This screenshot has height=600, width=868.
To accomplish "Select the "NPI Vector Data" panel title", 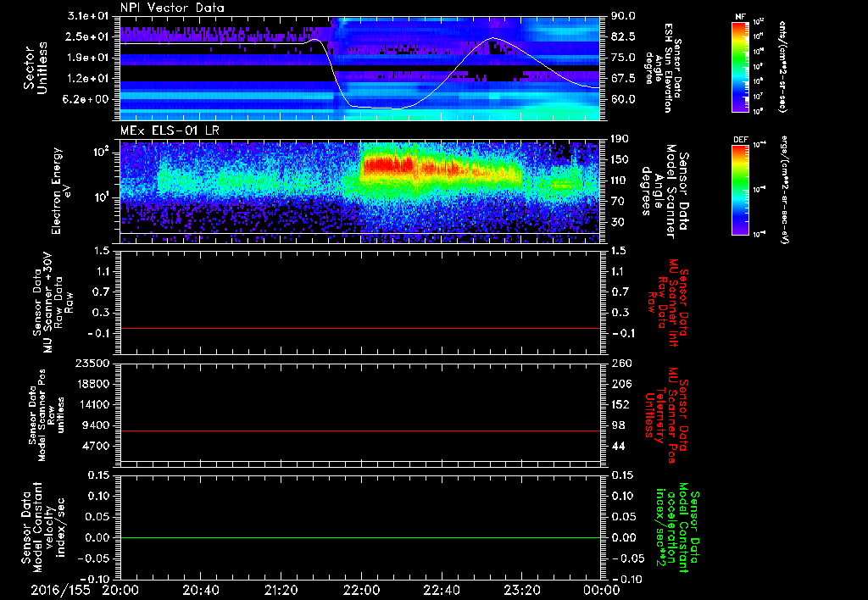I will (x=172, y=8).
